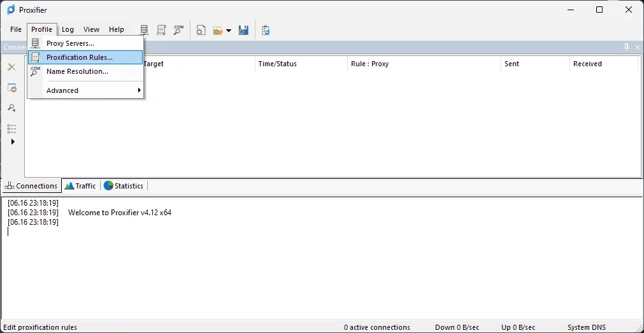Click the clipboard checklist toolbar icon
This screenshot has height=333, width=644.
tap(266, 31)
